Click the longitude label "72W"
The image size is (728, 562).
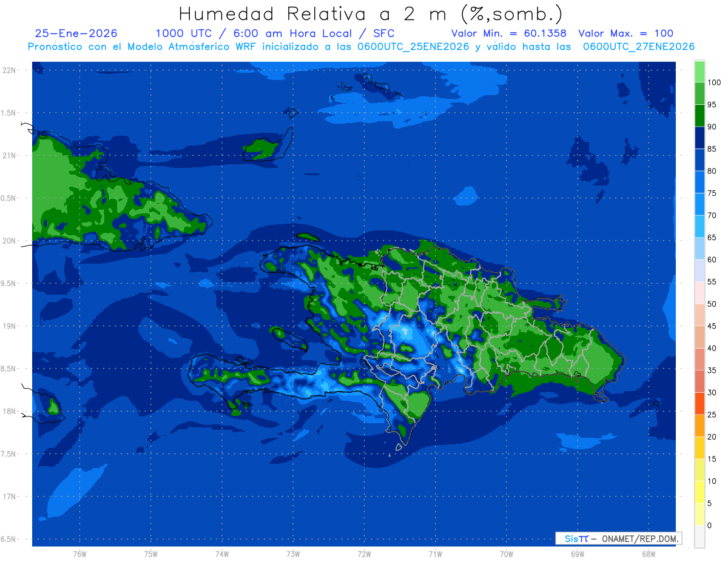365,554
